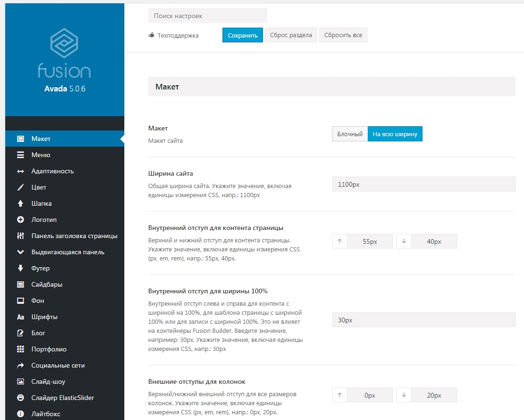Save settings with Сохранить button
The image size is (524, 420).
242,35
